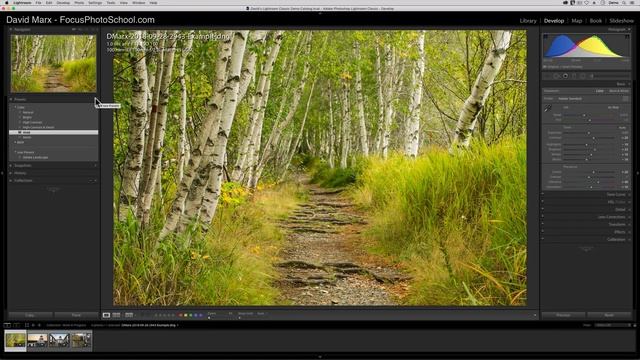Screen dimensions: 640x360
Task: Click the Previous button
Action: point(563,315)
